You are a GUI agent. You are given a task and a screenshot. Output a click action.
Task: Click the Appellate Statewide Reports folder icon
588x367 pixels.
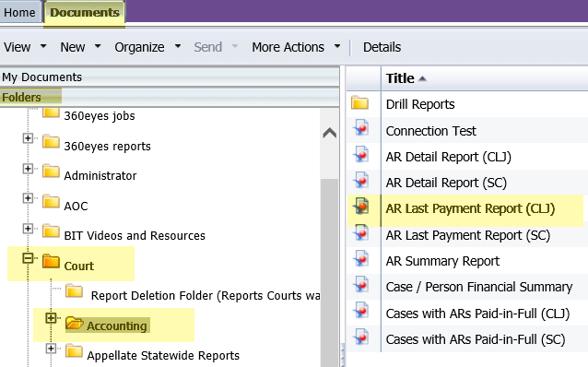click(x=75, y=351)
